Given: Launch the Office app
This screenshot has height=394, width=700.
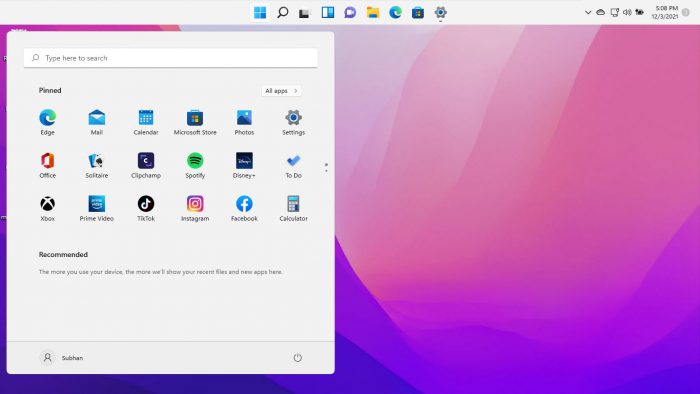Looking at the screenshot, I should point(47,165).
